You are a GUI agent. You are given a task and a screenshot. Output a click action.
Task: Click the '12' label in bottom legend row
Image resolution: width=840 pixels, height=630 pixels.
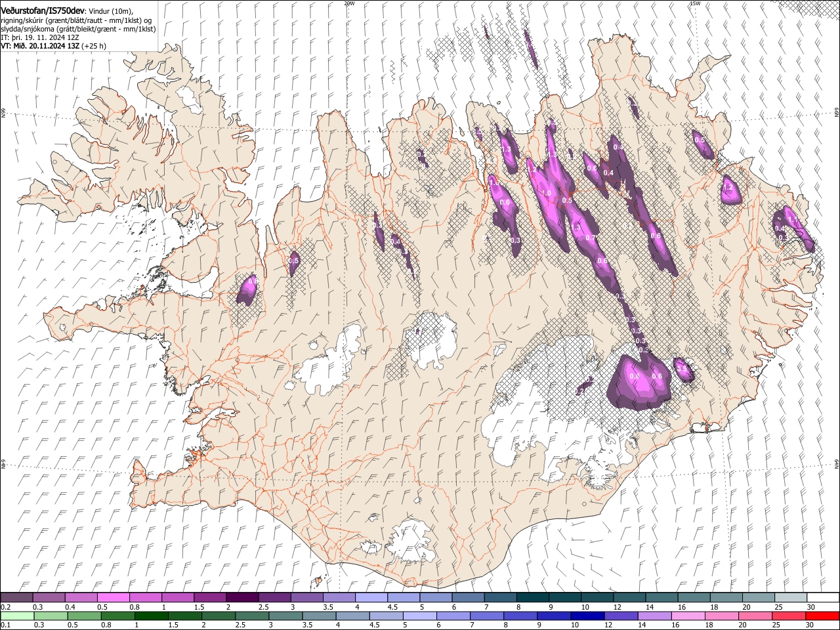(607, 626)
